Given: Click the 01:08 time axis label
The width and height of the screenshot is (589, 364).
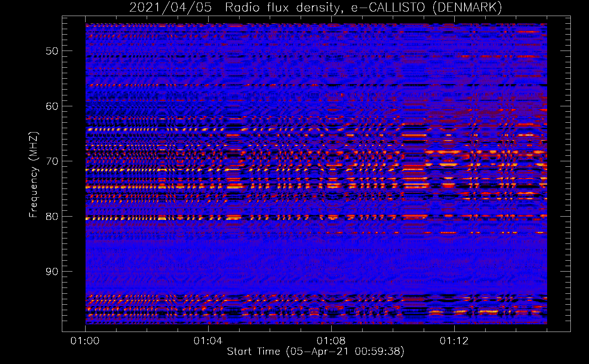Looking at the screenshot, I should pos(331,341).
